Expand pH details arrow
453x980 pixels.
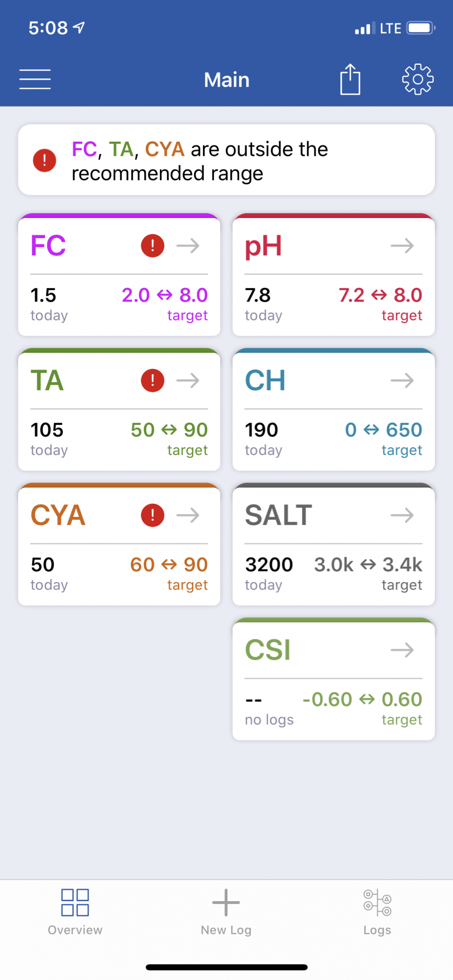pyautogui.click(x=403, y=245)
